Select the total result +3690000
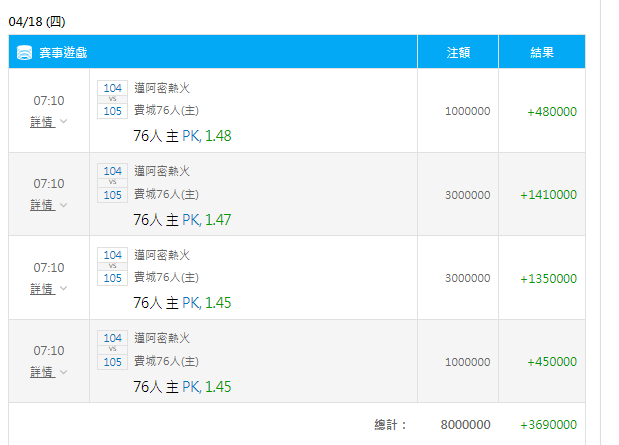Image resolution: width=619 pixels, height=445 pixels. coord(548,425)
